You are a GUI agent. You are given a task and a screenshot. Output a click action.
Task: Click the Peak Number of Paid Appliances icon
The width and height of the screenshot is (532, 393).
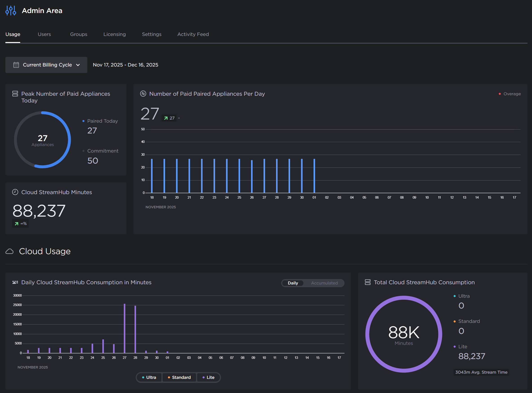15,94
